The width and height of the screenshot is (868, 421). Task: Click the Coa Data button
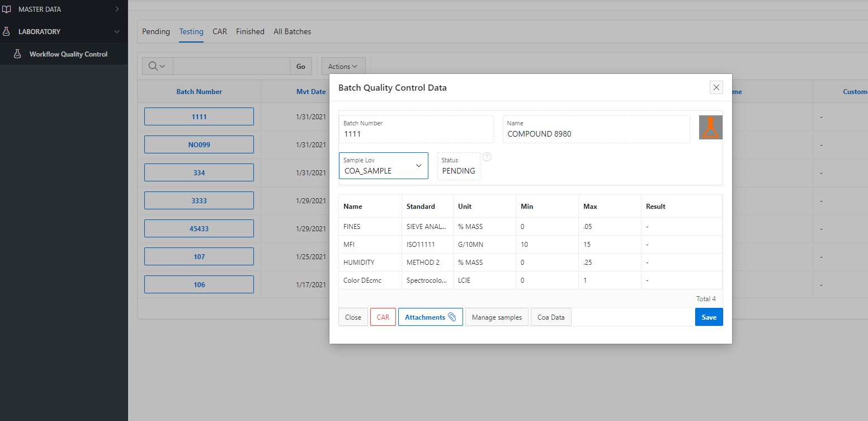tap(551, 317)
